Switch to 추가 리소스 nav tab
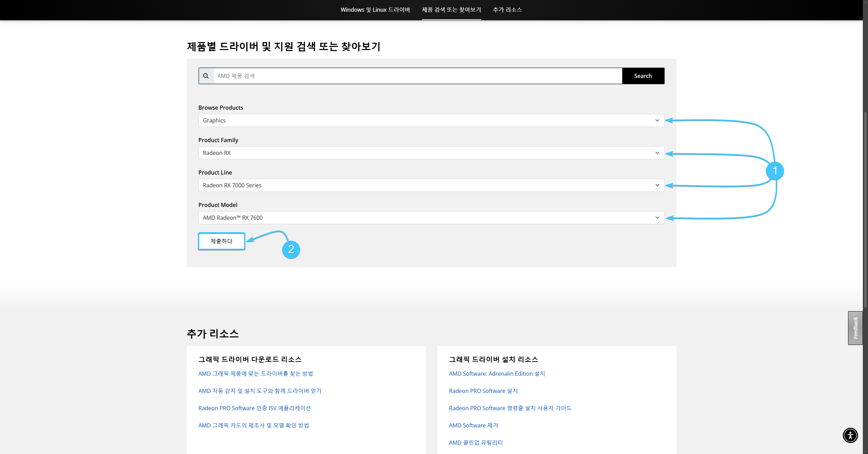Screen dimensions: 868x454 click(507, 10)
